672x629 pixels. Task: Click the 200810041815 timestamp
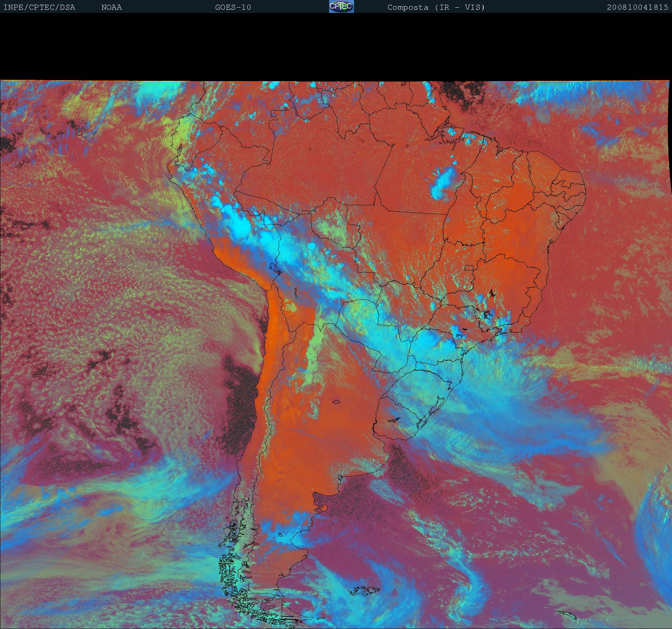click(x=637, y=7)
